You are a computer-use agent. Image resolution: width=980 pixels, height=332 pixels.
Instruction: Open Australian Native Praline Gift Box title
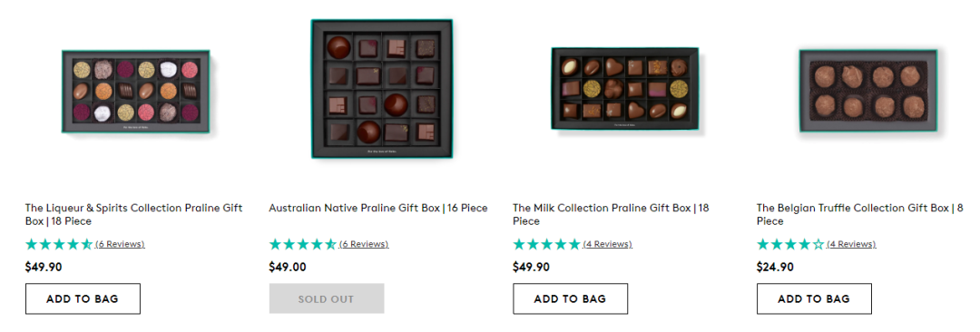pyautogui.click(x=378, y=208)
